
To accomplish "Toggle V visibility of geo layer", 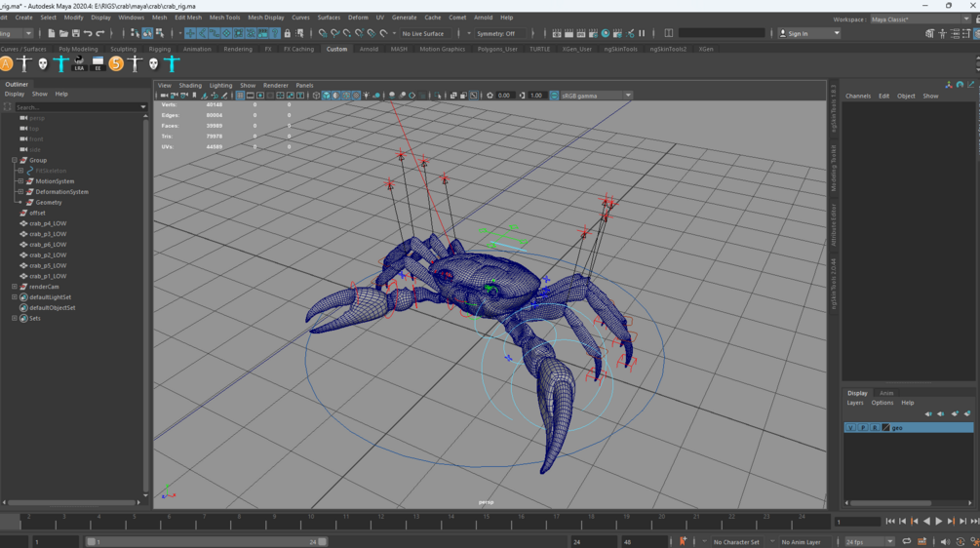I will tap(850, 427).
